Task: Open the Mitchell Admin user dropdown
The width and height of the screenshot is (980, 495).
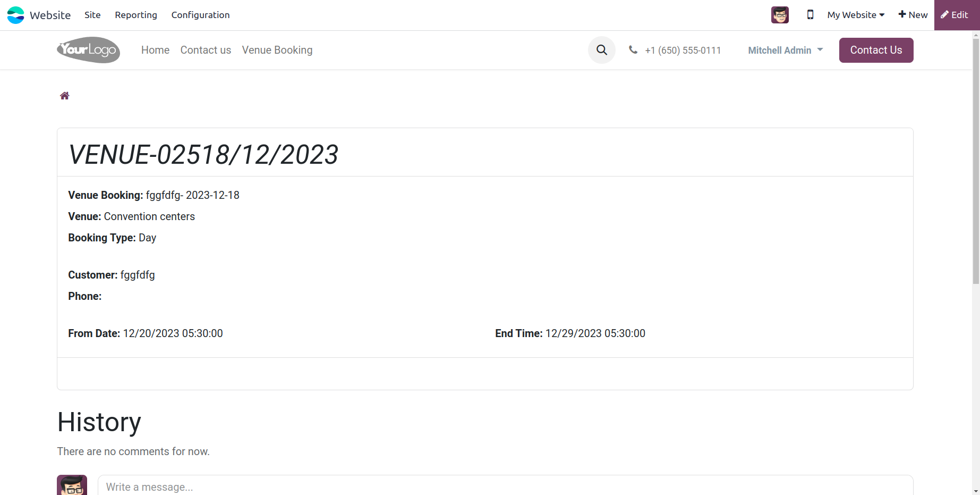Action: (785, 50)
